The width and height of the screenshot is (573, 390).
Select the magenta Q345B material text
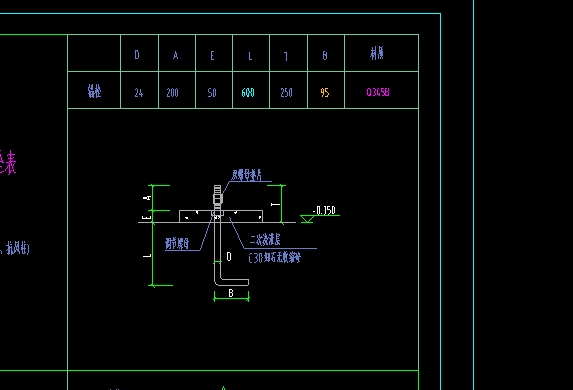(x=378, y=92)
